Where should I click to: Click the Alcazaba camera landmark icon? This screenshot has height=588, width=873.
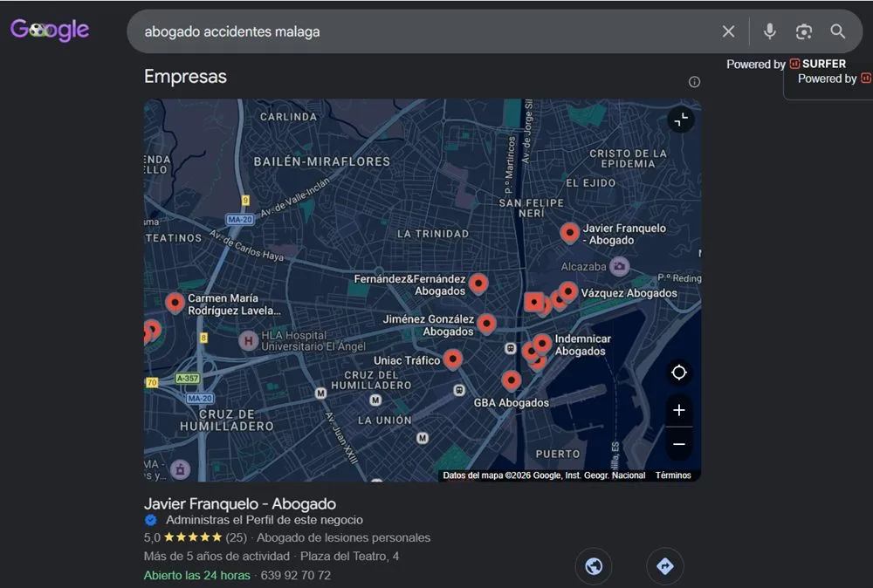click(x=619, y=266)
